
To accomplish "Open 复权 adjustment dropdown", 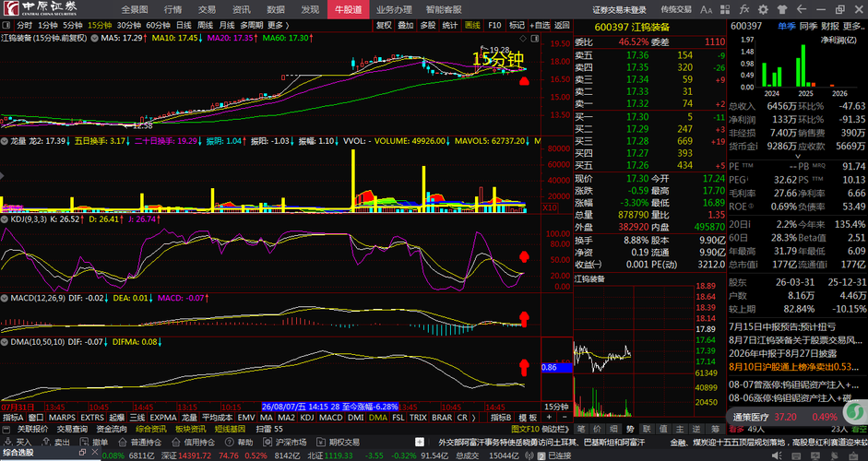I will click(384, 25).
